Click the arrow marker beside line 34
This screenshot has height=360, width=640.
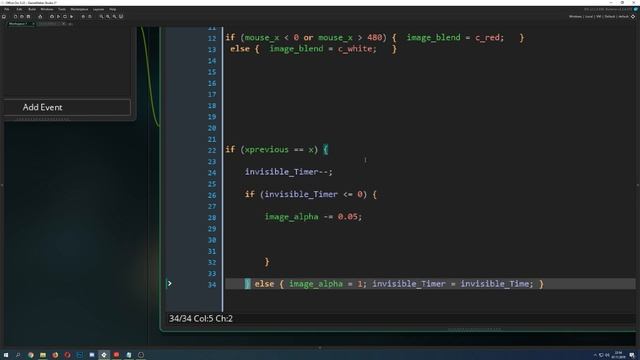pos(170,283)
